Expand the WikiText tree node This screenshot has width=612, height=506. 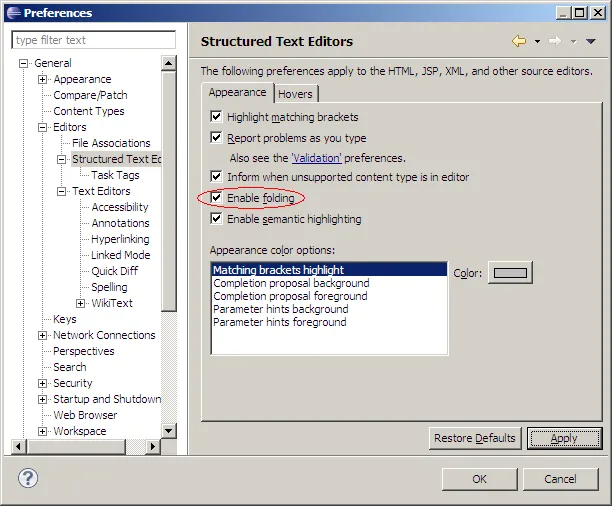click(80, 303)
